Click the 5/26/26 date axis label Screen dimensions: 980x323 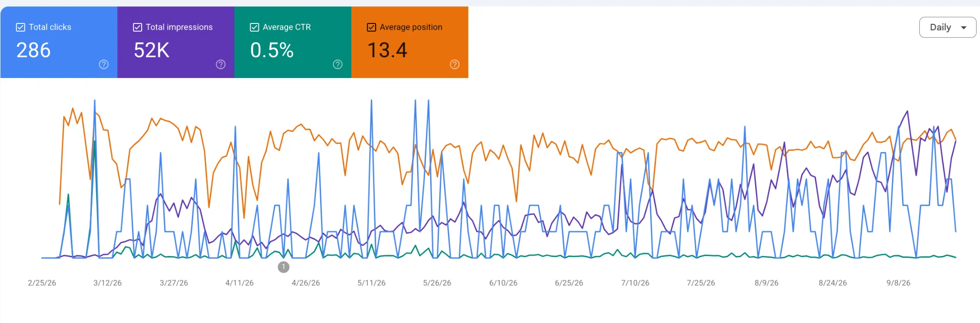[x=437, y=283]
